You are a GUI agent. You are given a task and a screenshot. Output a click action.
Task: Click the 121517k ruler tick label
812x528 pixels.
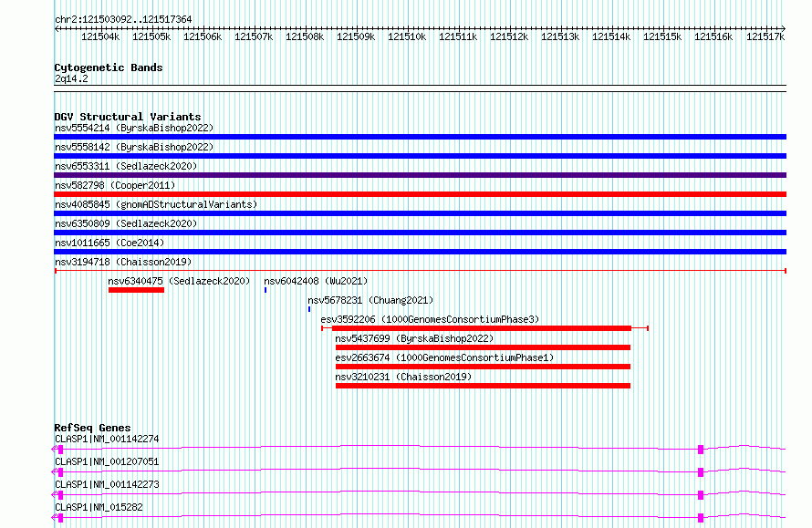pyautogui.click(x=765, y=36)
